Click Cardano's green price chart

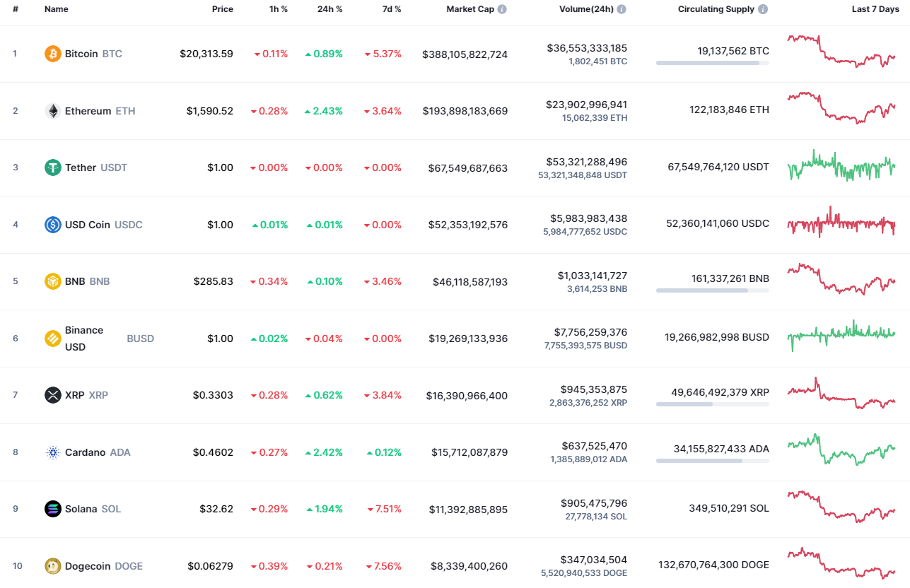pos(841,449)
